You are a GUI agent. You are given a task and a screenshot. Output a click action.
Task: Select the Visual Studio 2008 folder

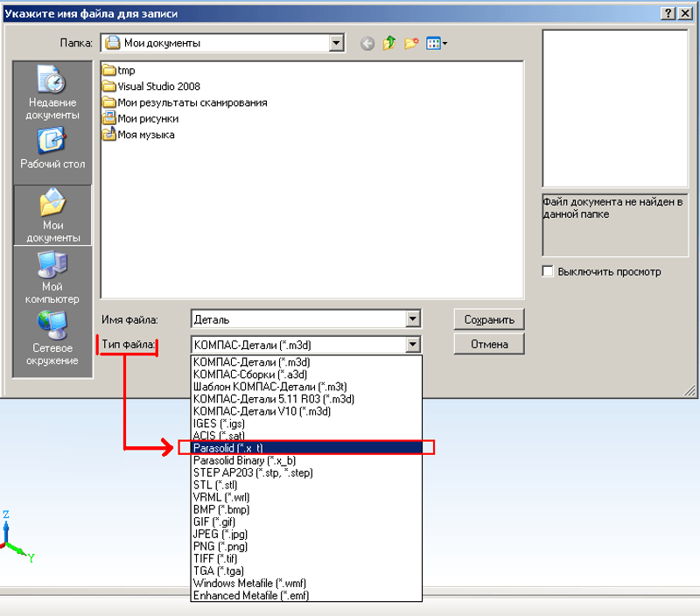point(151,87)
